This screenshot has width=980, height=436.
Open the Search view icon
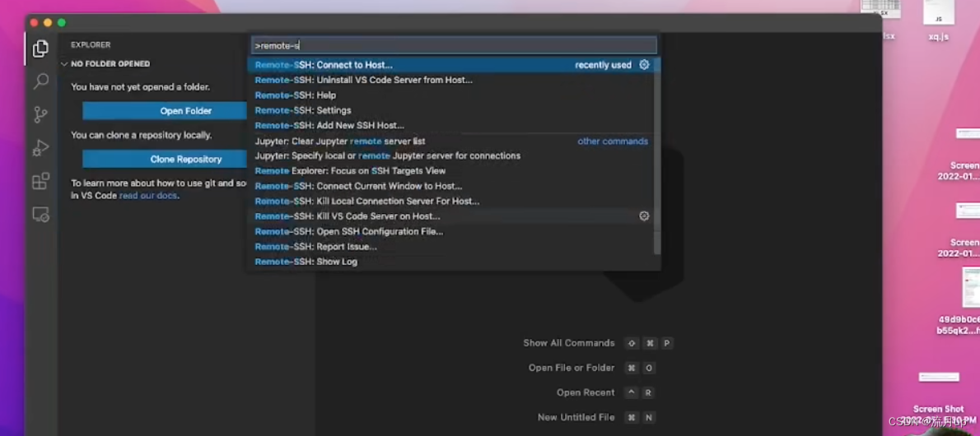pos(40,81)
